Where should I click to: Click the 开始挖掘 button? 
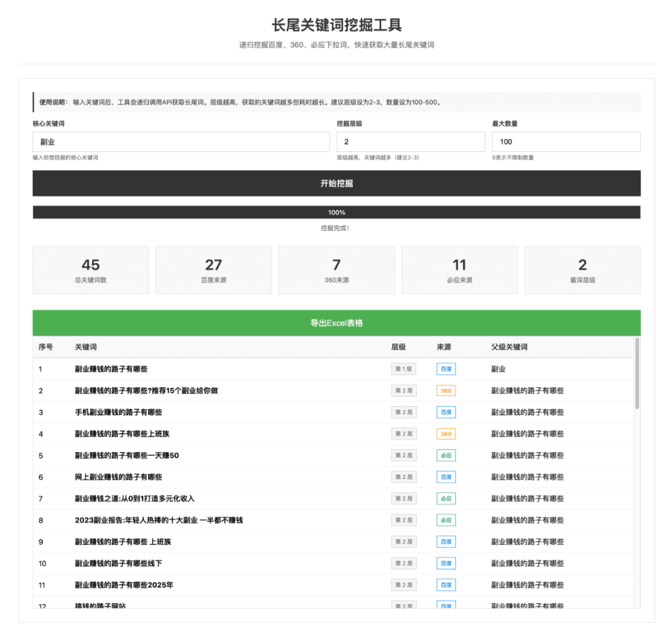coord(336,183)
